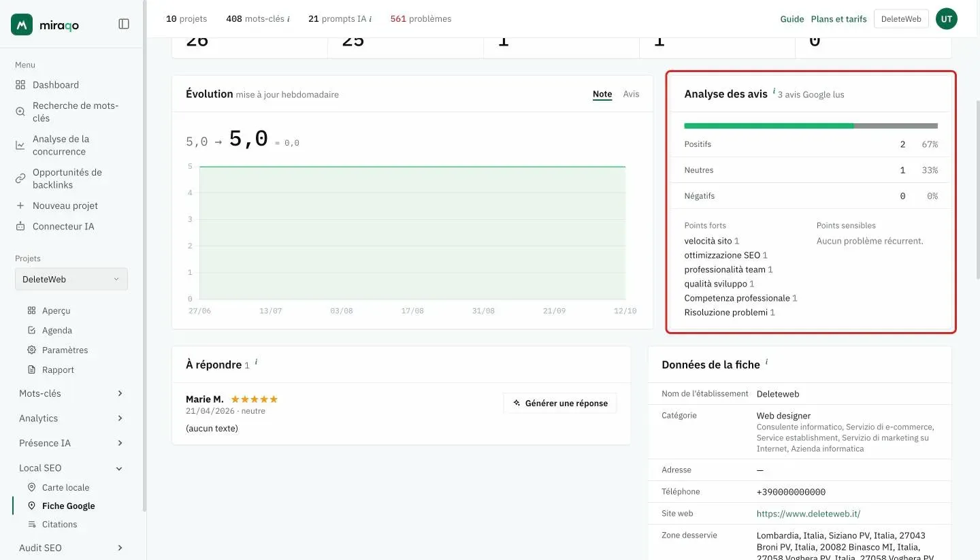Image resolution: width=980 pixels, height=560 pixels.
Task: Click the info icon beside Analyse des avis
Action: pos(774,91)
